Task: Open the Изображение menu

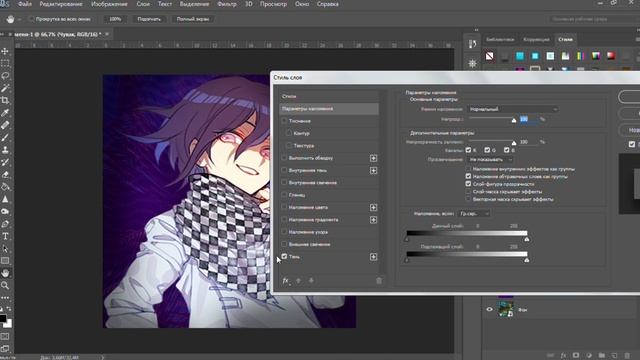Action: (109, 4)
